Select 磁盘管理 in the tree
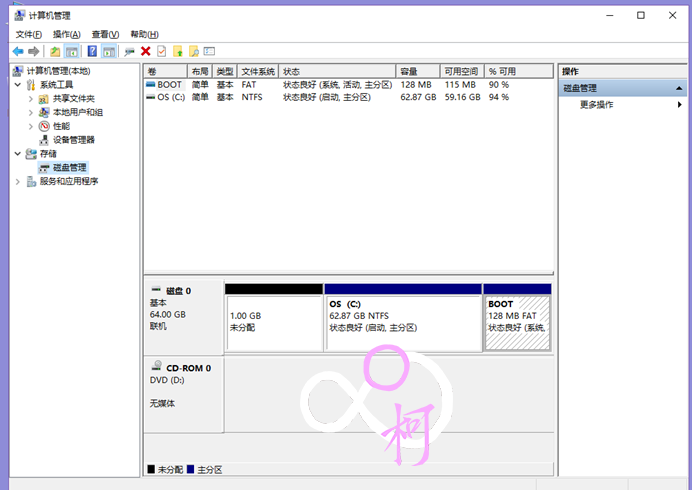This screenshot has height=490, width=692. [70, 167]
